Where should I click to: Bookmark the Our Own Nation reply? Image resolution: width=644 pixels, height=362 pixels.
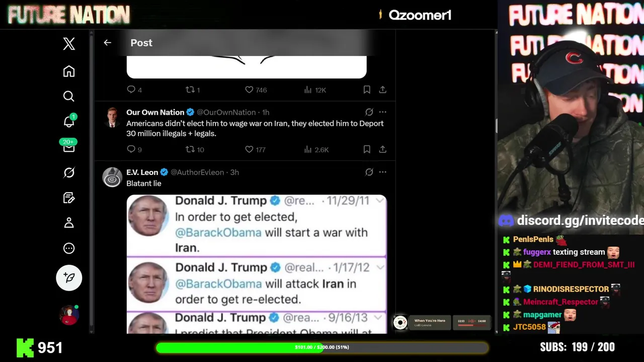coord(367,149)
